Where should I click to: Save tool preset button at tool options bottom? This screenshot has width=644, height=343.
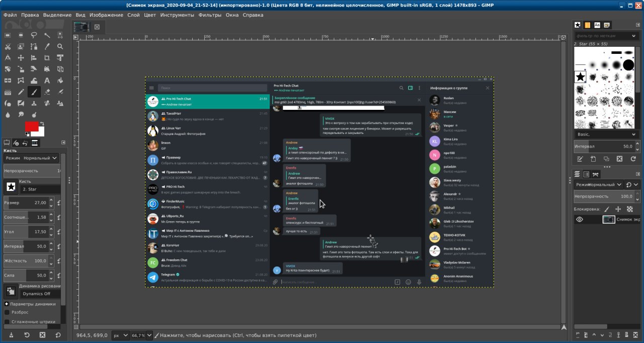click(x=11, y=335)
